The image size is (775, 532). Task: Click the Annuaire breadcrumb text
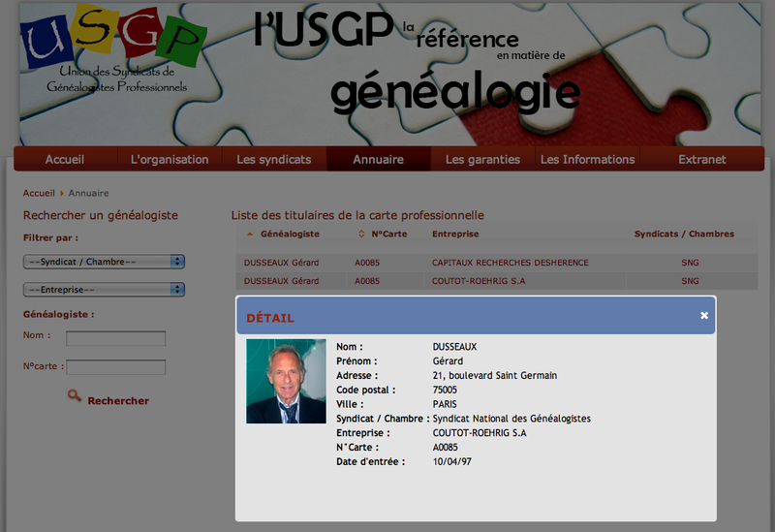coord(88,193)
